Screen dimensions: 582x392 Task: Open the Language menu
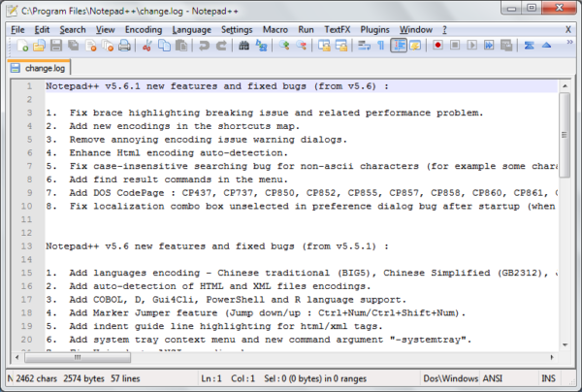[191, 29]
